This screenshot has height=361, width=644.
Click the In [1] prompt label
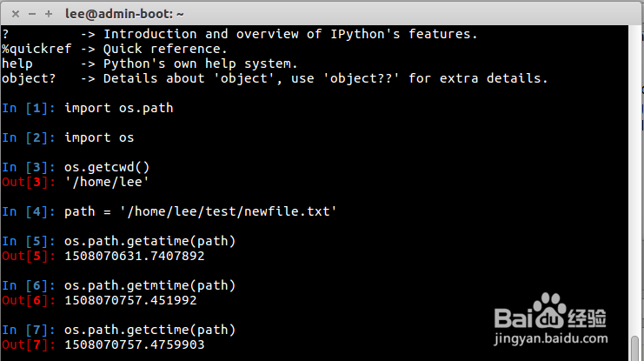pyautogui.click(x=29, y=108)
